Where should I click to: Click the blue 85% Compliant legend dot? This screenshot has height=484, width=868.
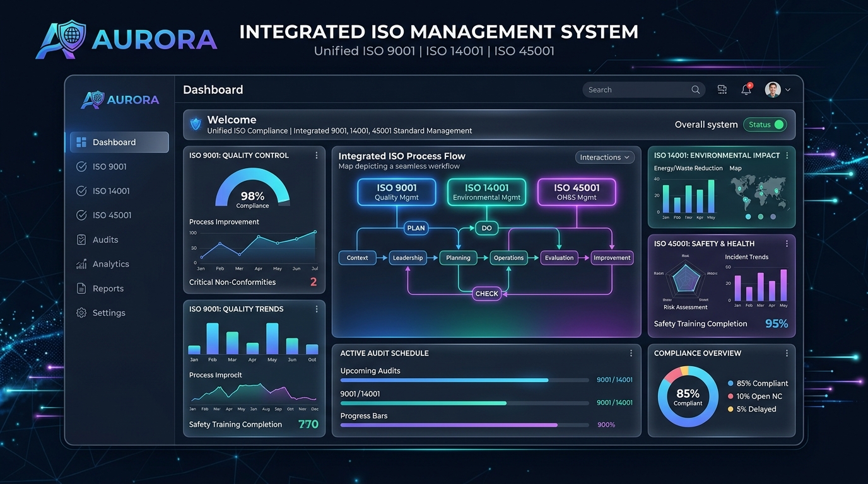click(x=730, y=383)
